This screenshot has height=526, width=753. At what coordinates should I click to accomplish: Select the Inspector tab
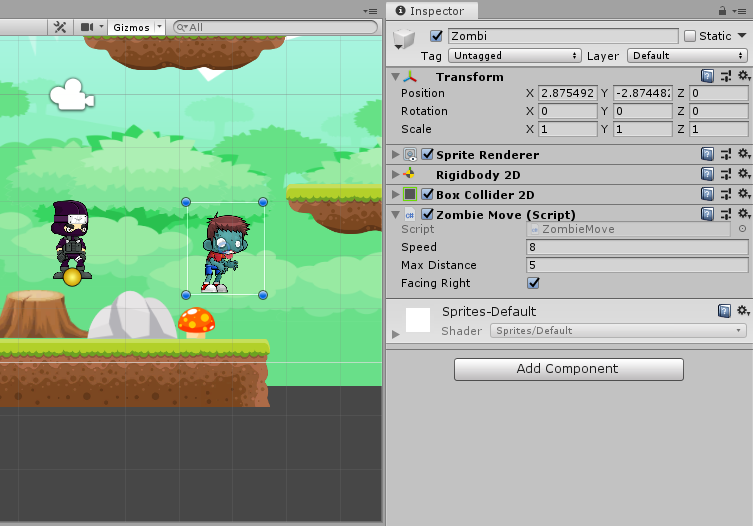pyautogui.click(x=431, y=11)
